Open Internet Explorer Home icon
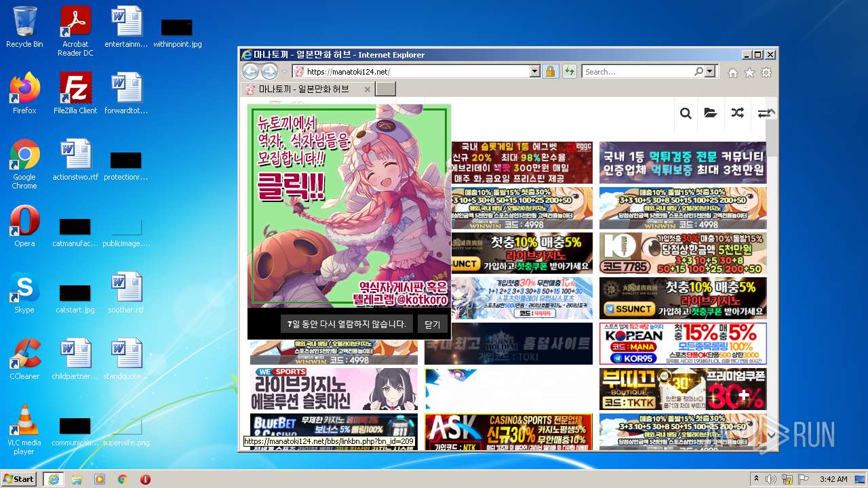Viewport: 868px width, 488px height. [x=732, y=73]
